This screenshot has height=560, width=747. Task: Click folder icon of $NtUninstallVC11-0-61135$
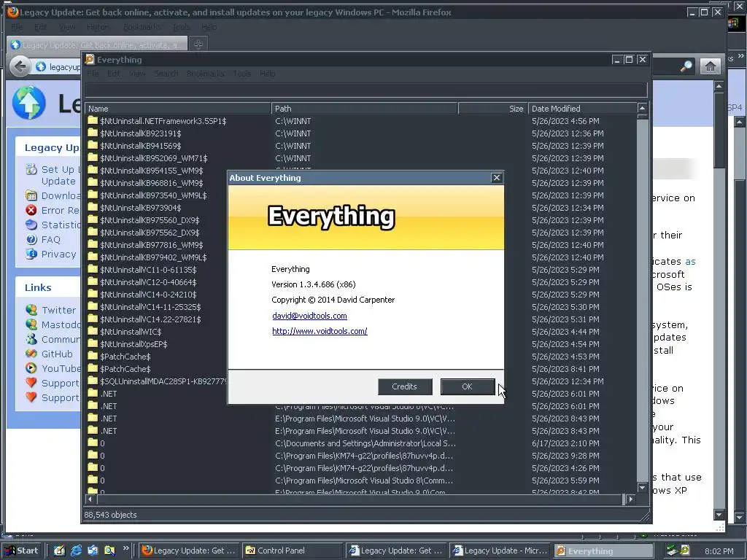[x=93, y=269]
